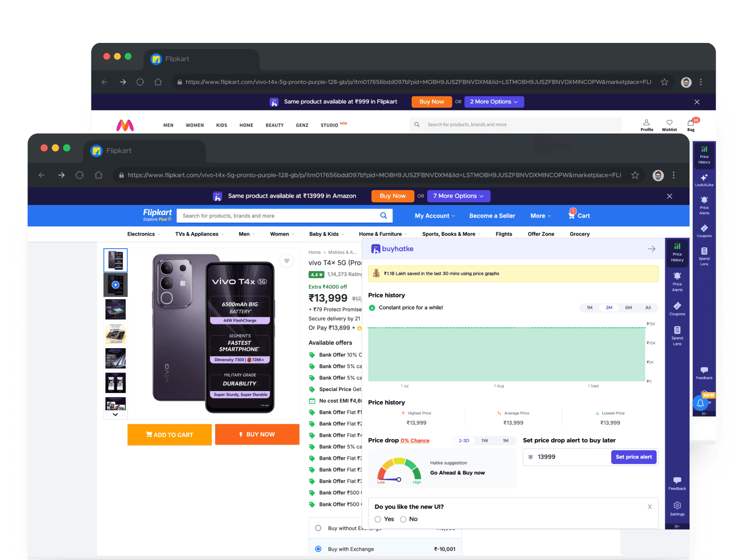The width and height of the screenshot is (747, 560).
Task: Expand the 7 More Options dropdown
Action: tap(459, 196)
